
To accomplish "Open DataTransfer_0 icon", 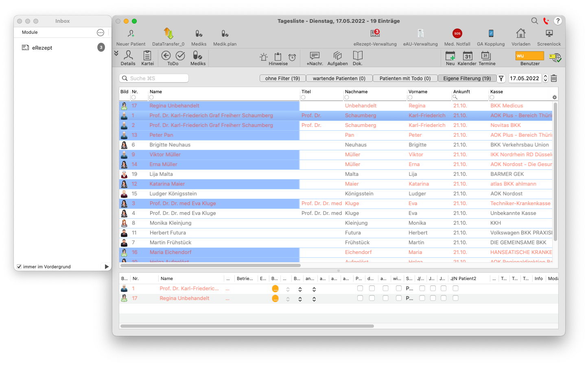I will pyautogui.click(x=168, y=33).
